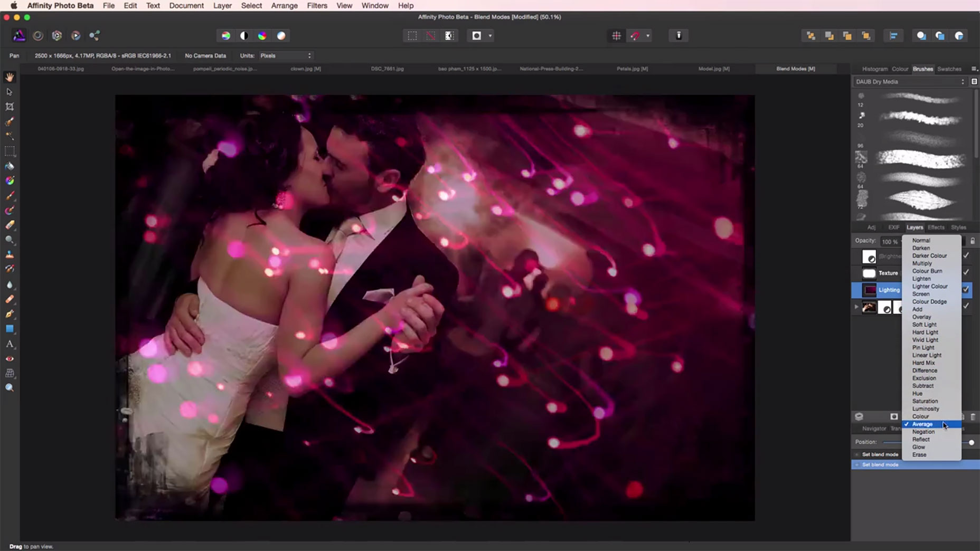This screenshot has height=551, width=980.
Task: Apply Auto Levels from toolbar
Action: 226,35
